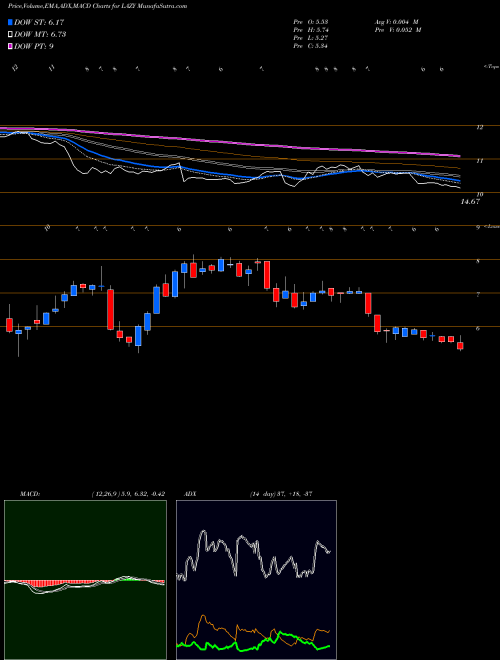Click the chart title mentioning MunafaSutra.com

(x=98, y=6)
